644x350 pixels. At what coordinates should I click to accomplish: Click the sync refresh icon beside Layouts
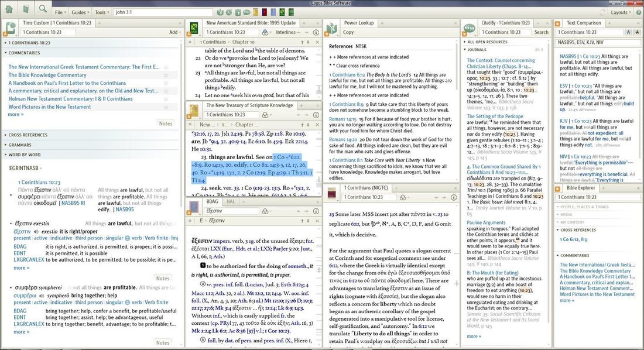click(x=603, y=12)
